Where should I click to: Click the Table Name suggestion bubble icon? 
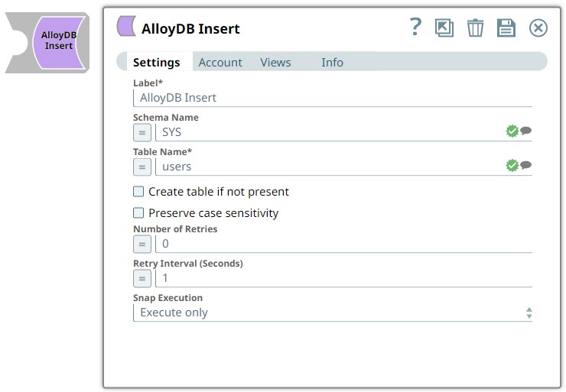coord(526,166)
